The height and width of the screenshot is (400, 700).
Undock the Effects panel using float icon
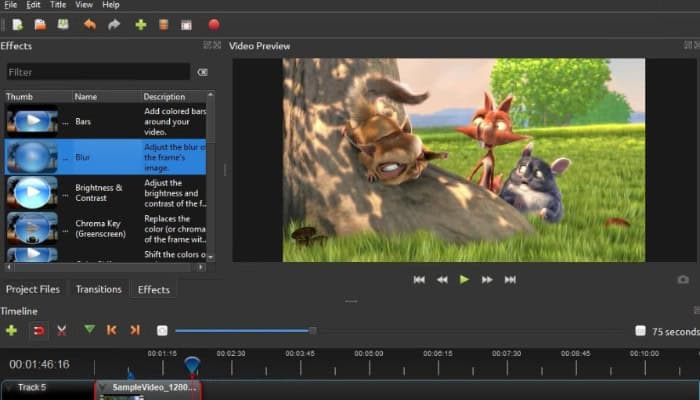click(x=207, y=45)
